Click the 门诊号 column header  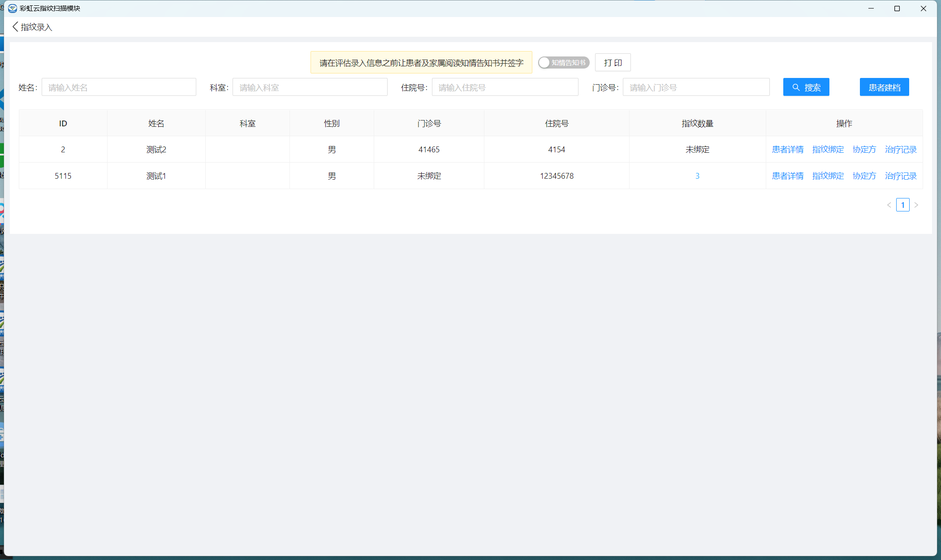(429, 124)
